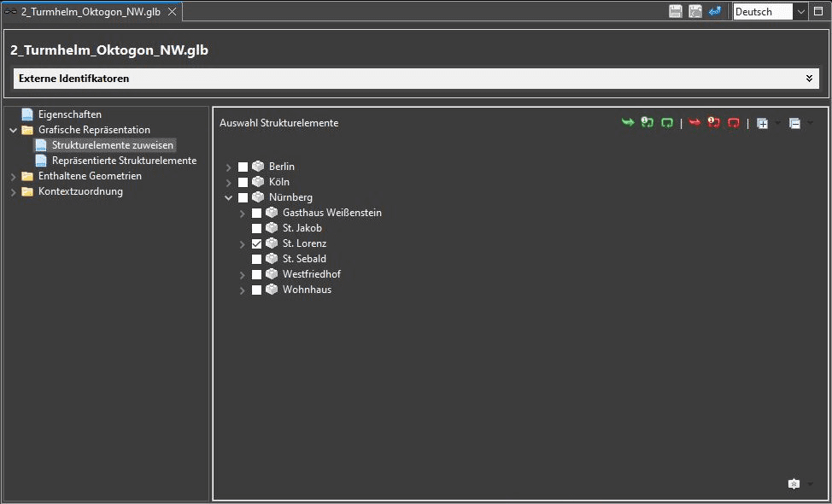Expand the Enthaltene Geometrien folder
Viewport: 832px width, 504px height.
coord(14,177)
